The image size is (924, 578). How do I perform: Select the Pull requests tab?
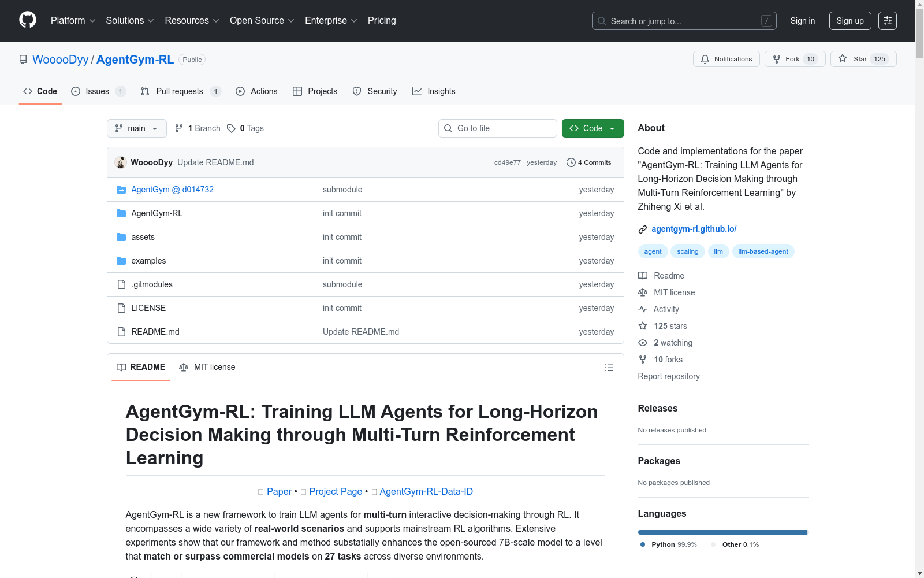[x=180, y=91]
